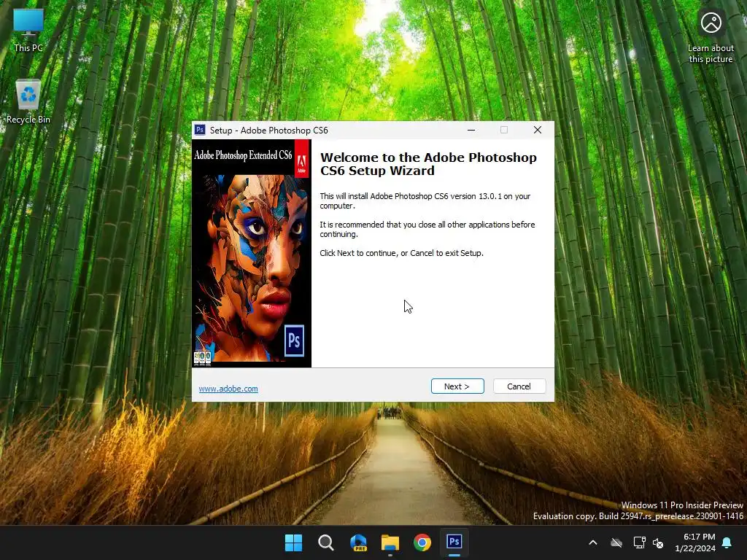Click the Ps icon in setup title bar

click(200, 130)
